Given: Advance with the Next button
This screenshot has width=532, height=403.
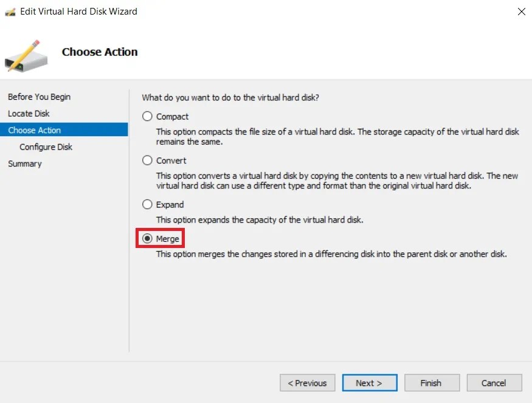Looking at the screenshot, I should [x=370, y=383].
